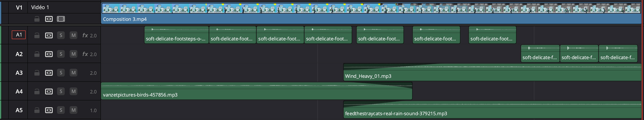
Task: Select the A3 track label
Action: [x=19, y=73]
